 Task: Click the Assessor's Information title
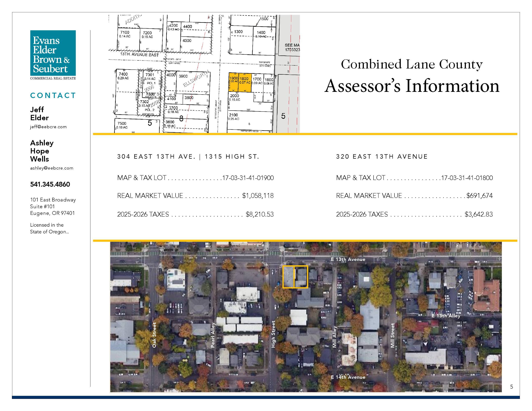coord(412,86)
